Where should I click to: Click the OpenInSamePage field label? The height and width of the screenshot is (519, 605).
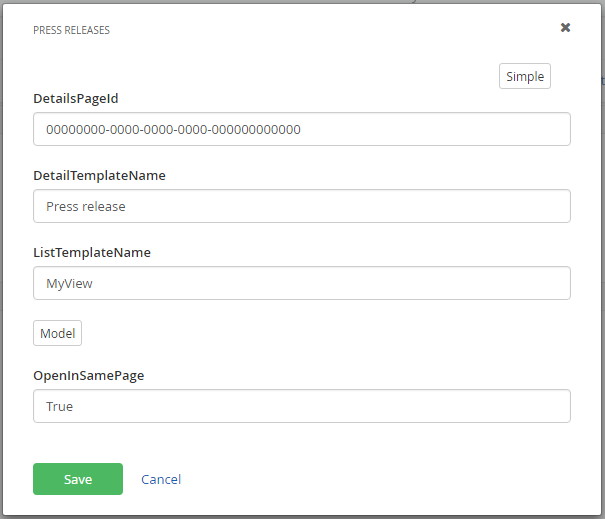pyautogui.click(x=88, y=375)
